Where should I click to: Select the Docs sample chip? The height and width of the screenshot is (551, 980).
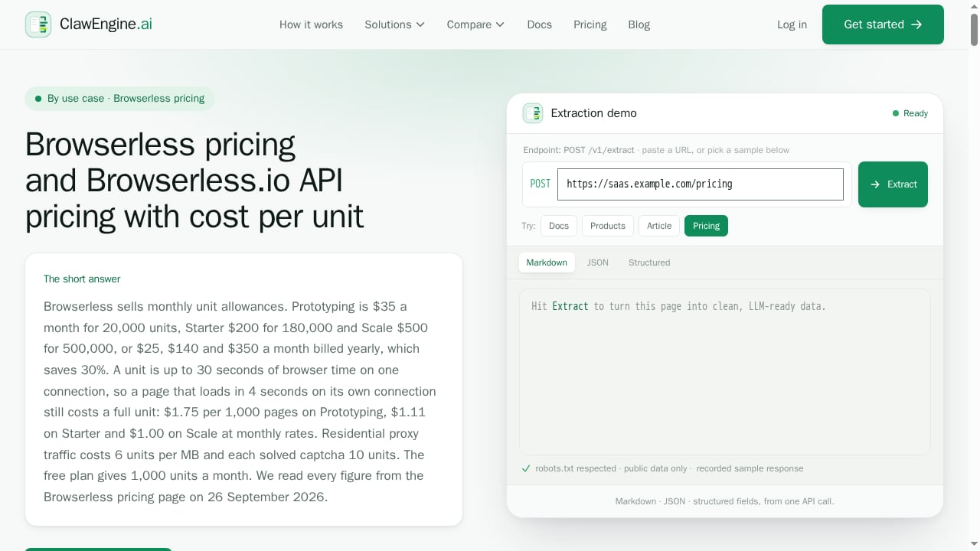559,226
